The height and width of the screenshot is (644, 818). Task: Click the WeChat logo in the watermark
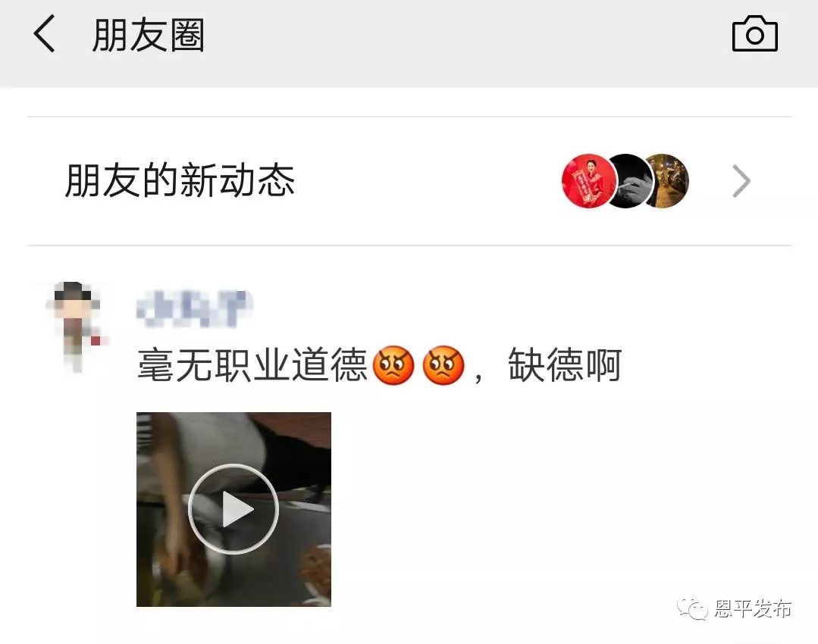[692, 608]
